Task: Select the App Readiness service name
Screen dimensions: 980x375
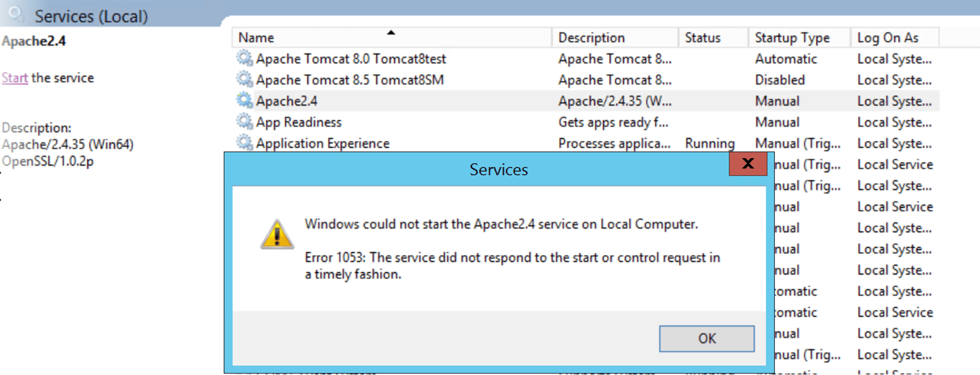Action: pos(298,122)
